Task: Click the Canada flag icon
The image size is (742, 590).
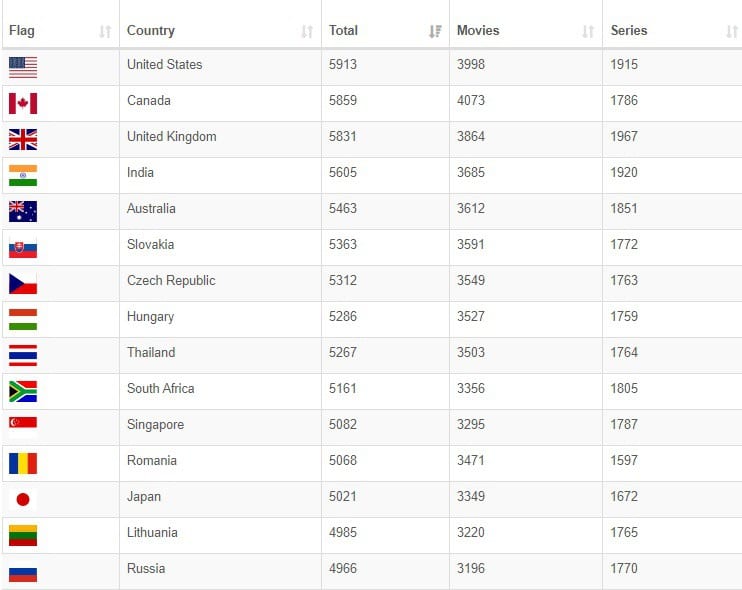Action: [x=23, y=103]
